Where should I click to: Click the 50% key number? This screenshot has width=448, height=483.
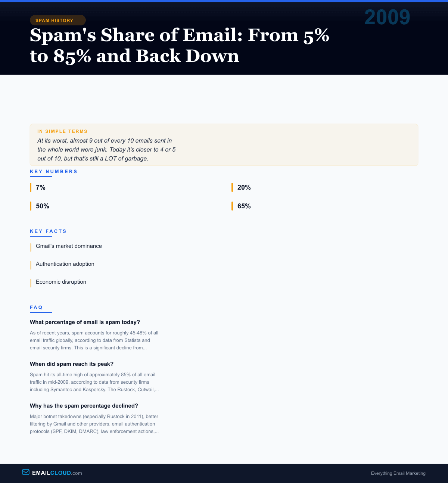coord(43,206)
